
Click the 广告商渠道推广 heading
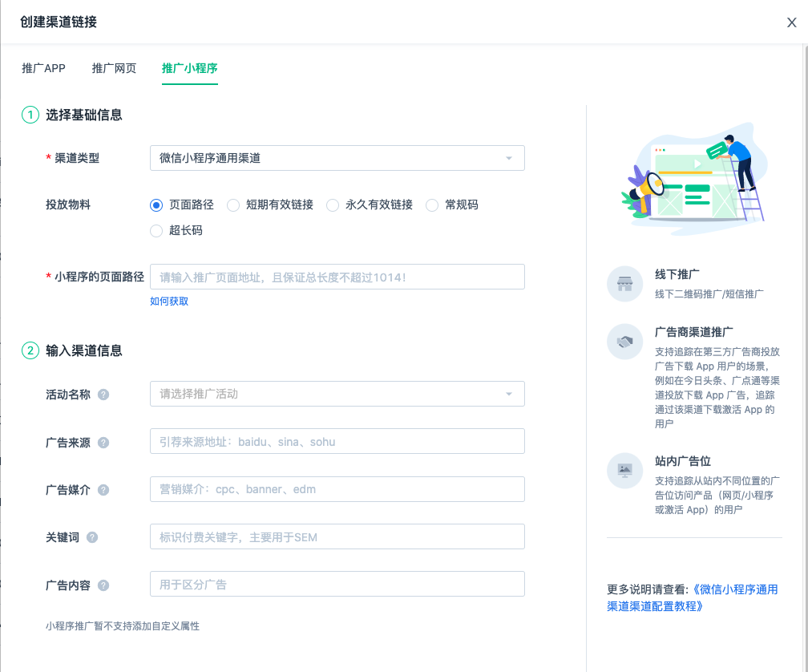pos(693,332)
